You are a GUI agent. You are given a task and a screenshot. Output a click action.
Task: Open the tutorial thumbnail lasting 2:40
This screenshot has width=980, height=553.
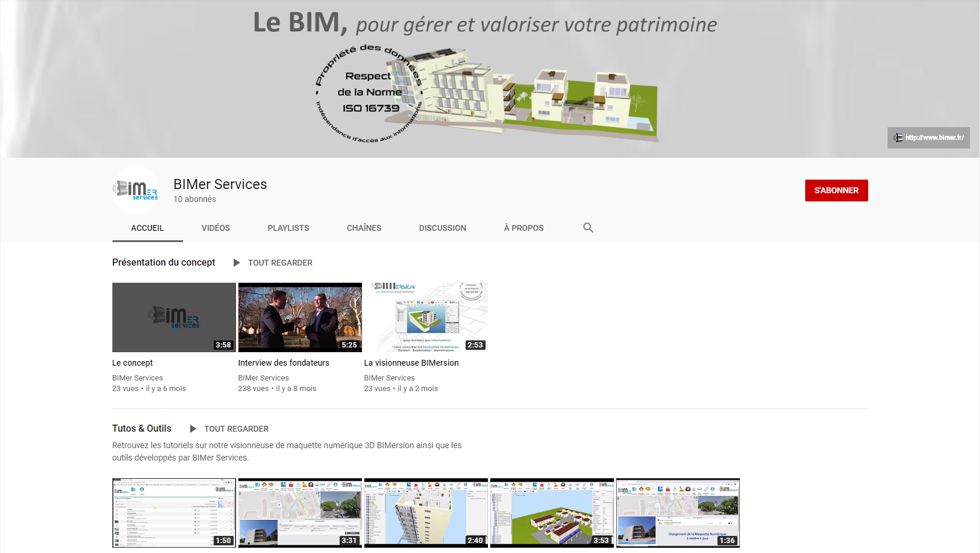click(x=426, y=513)
